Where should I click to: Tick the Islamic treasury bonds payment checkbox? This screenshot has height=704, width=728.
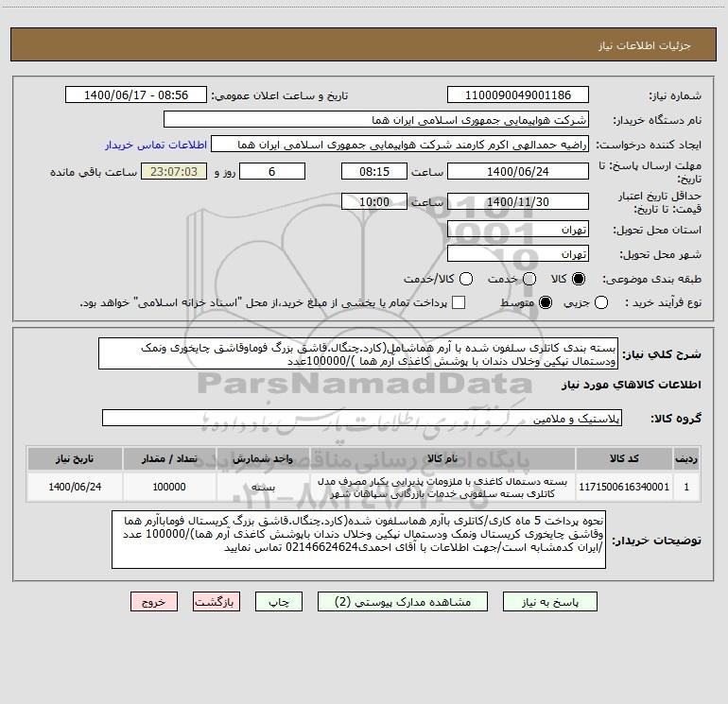(459, 302)
